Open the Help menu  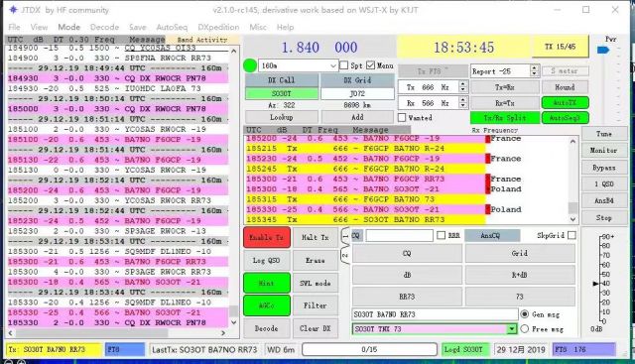[285, 27]
